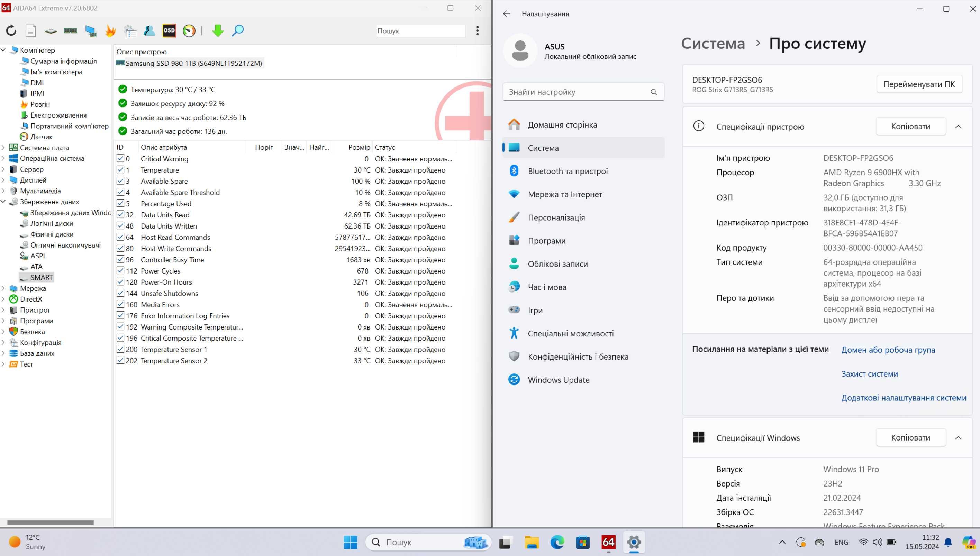Viewport: 980px width, 556px height.
Task: Expand the Мережа tree node
Action: tap(3, 288)
